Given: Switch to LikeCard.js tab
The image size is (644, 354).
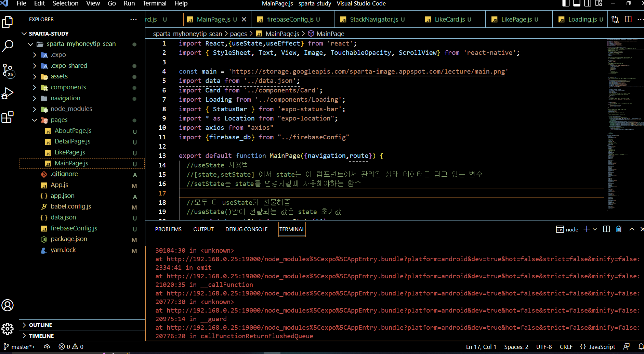Looking at the screenshot, I should coord(453,20).
